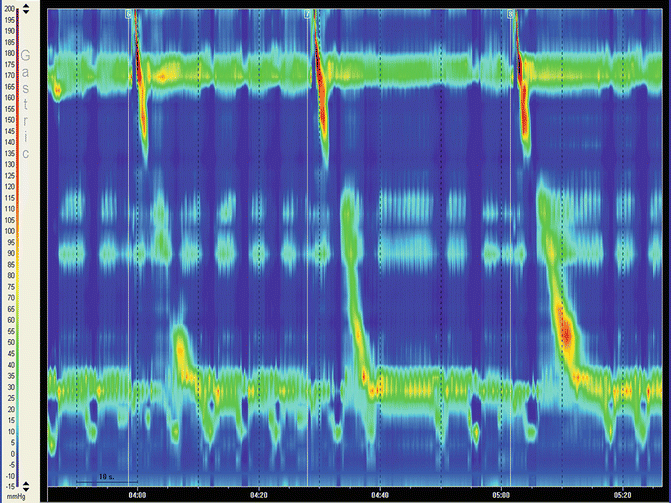Click the 50 value on the pressure scale
This screenshot has width=671, height=503.
click(9, 342)
